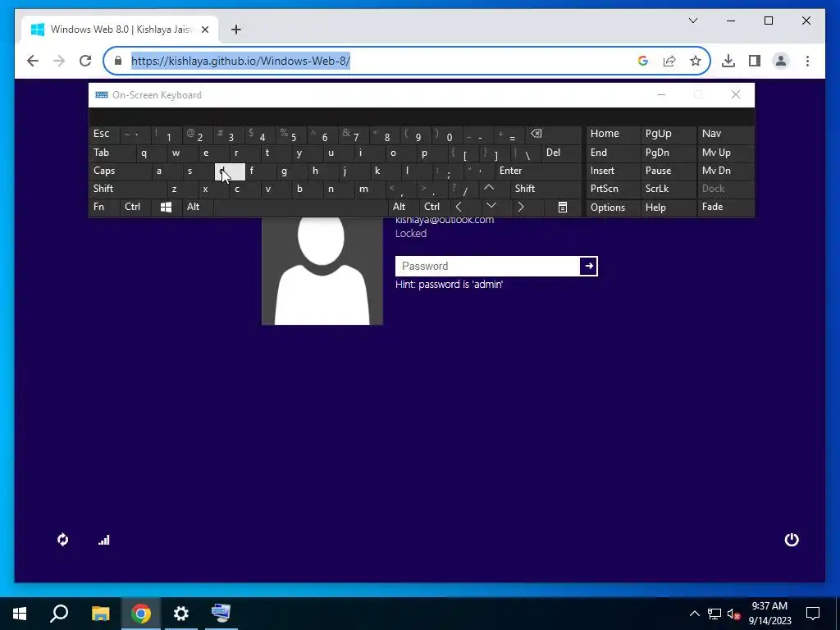Screen dimensions: 840x630
Task: Open taskbar search
Action: pyautogui.click(x=59, y=614)
